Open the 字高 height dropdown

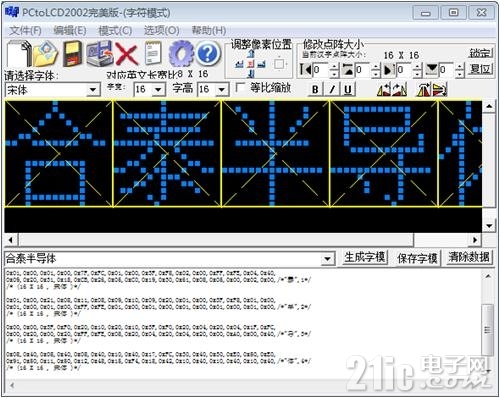click(222, 90)
